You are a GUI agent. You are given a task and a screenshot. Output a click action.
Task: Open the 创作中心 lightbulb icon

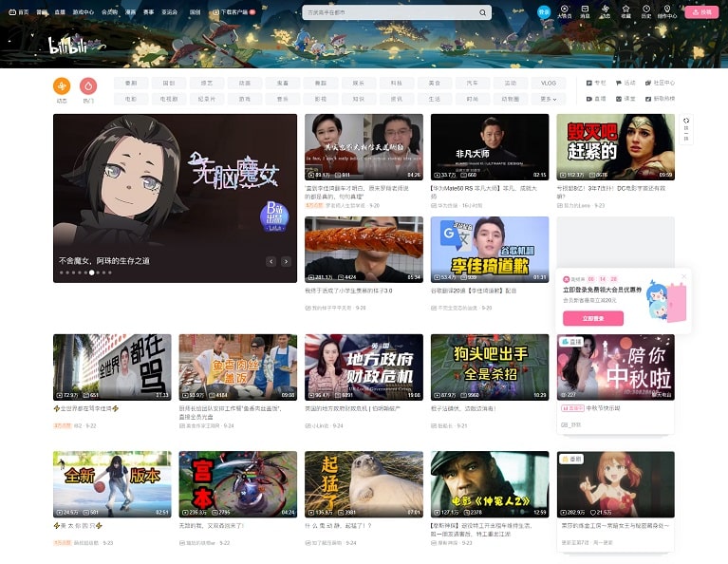[x=667, y=12]
